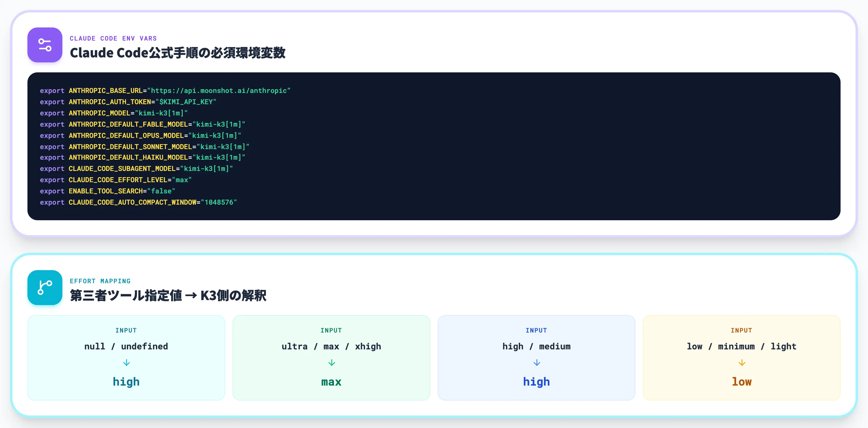
Task: Click the ENABLE_TOOL_SEARCH export line
Action: (x=108, y=191)
